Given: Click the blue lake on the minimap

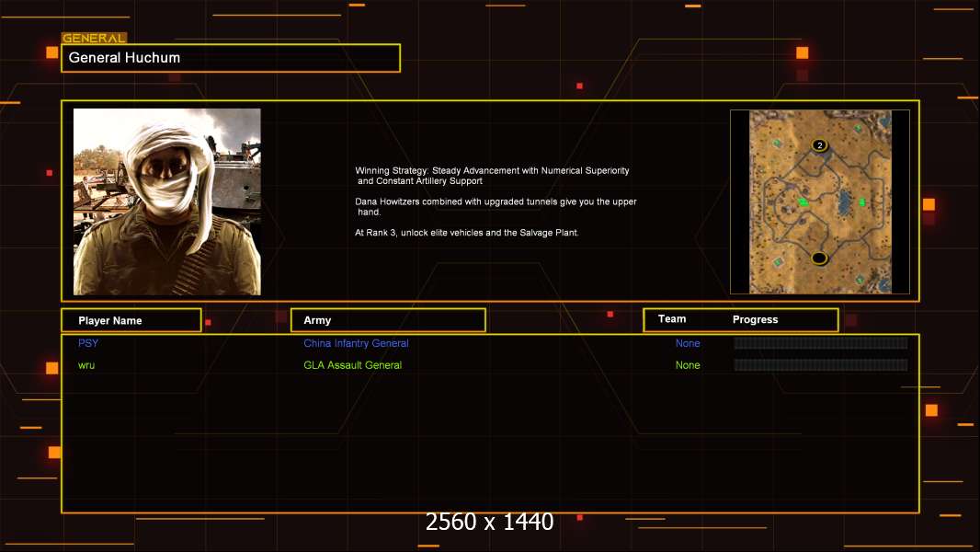Looking at the screenshot, I should point(845,201).
